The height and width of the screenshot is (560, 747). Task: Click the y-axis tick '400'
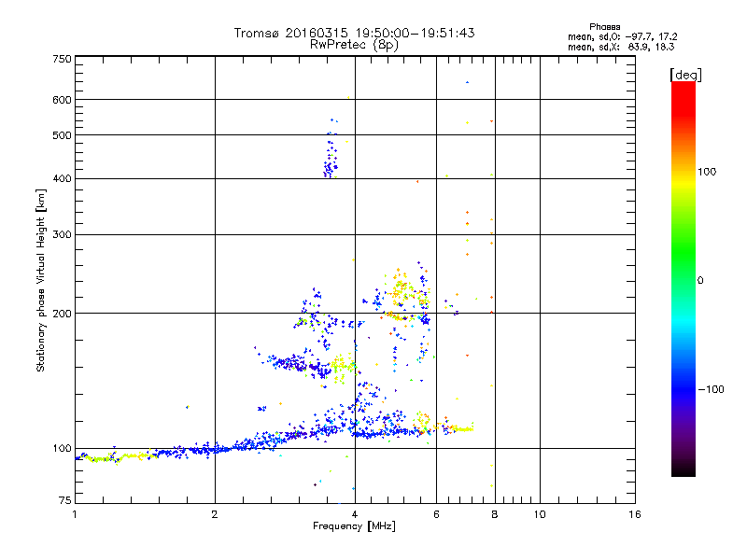pos(62,178)
